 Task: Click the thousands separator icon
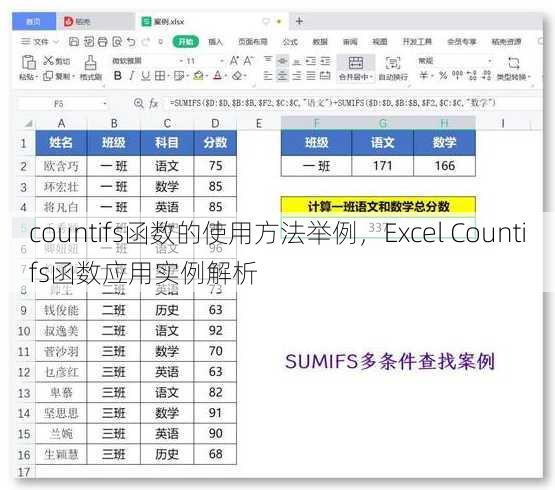(458, 75)
